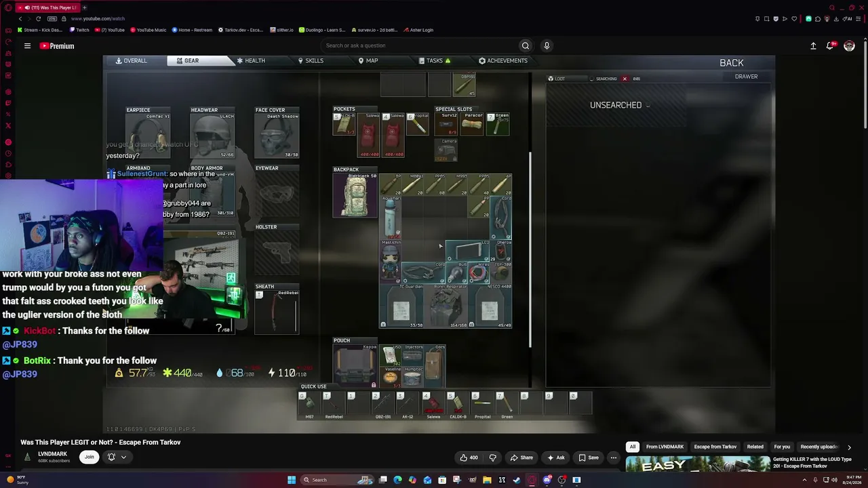Open the LVNDMARK channel avatar
The width and height of the screenshot is (868, 488).
[27, 457]
